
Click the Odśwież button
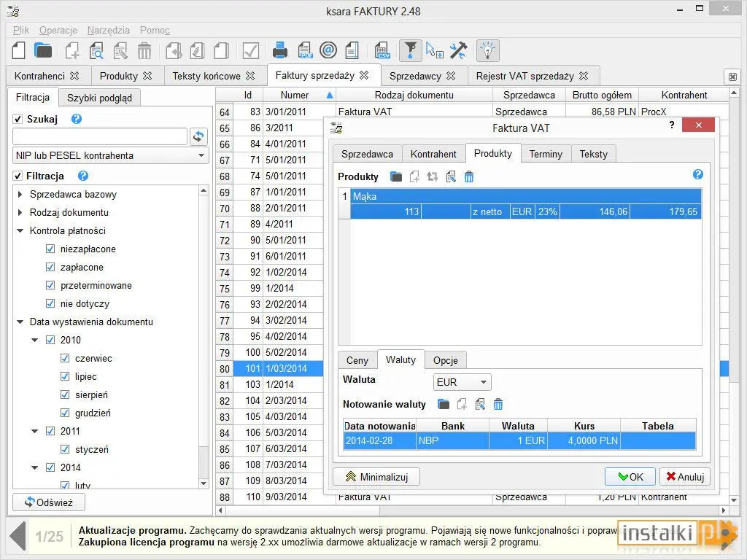click(49, 502)
